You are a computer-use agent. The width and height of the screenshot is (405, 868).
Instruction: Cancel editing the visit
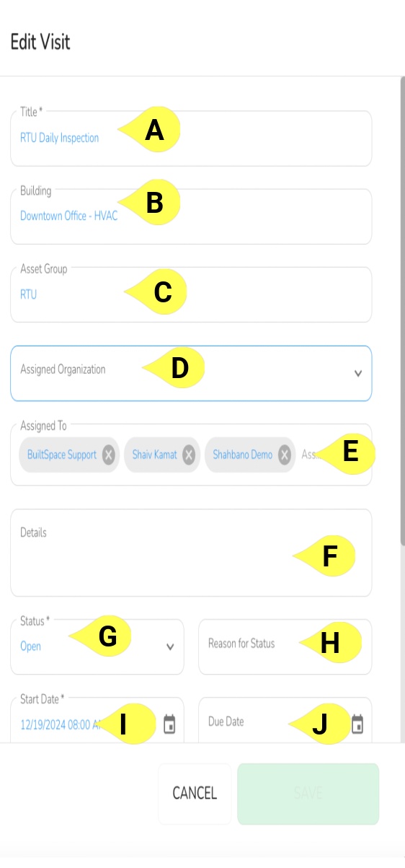[195, 793]
